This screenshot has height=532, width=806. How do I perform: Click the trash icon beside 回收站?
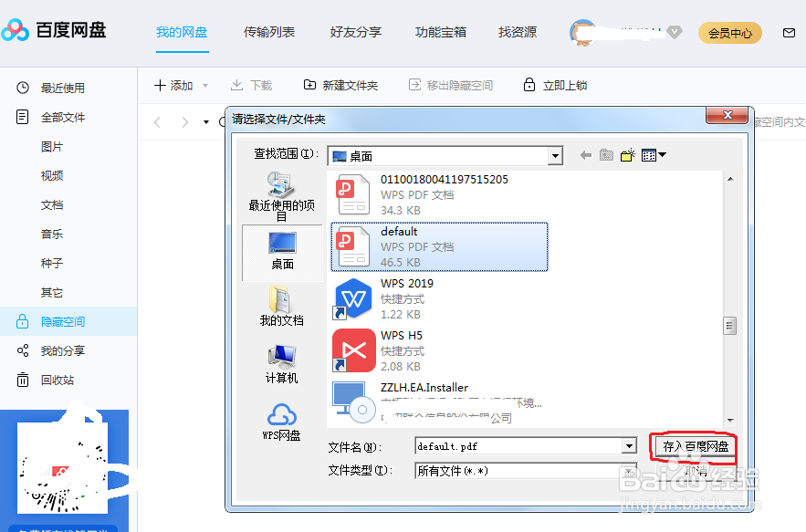[x=23, y=380]
